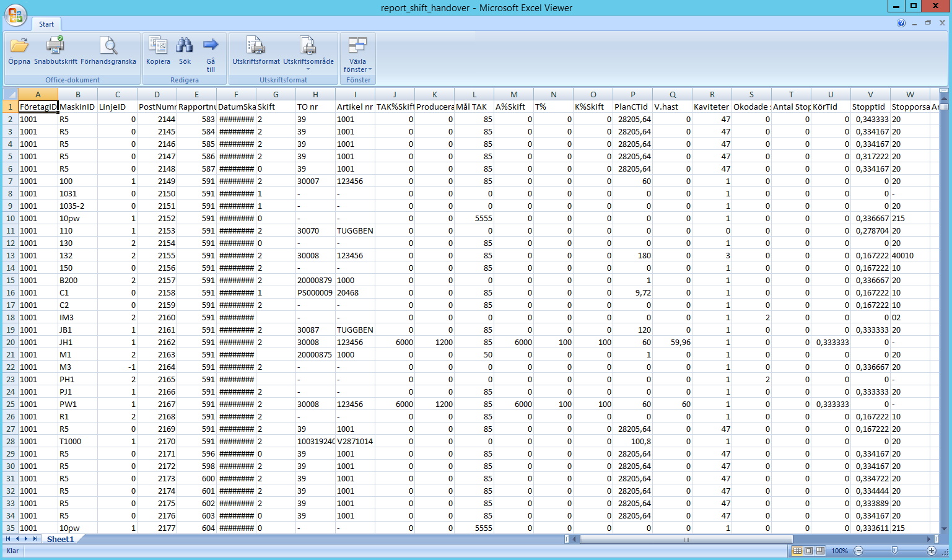
Task: Open a file with Öppna
Action: [19, 50]
